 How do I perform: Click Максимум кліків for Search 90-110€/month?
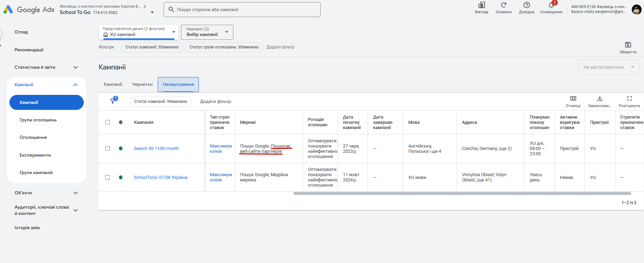click(x=221, y=149)
